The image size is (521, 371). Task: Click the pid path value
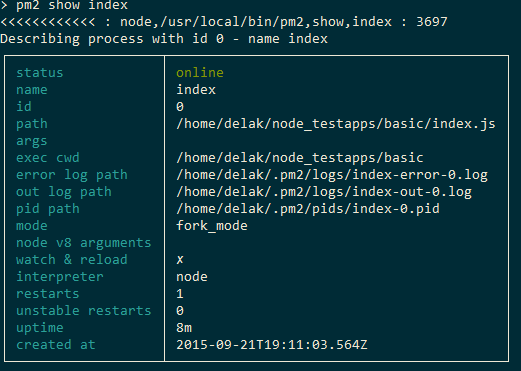[x=308, y=209]
